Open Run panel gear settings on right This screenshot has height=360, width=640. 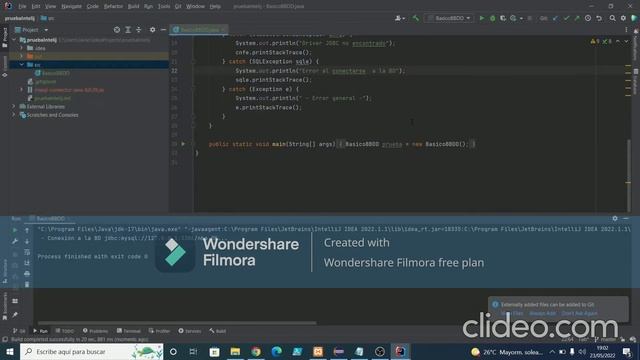pyautogui.click(x=615, y=218)
